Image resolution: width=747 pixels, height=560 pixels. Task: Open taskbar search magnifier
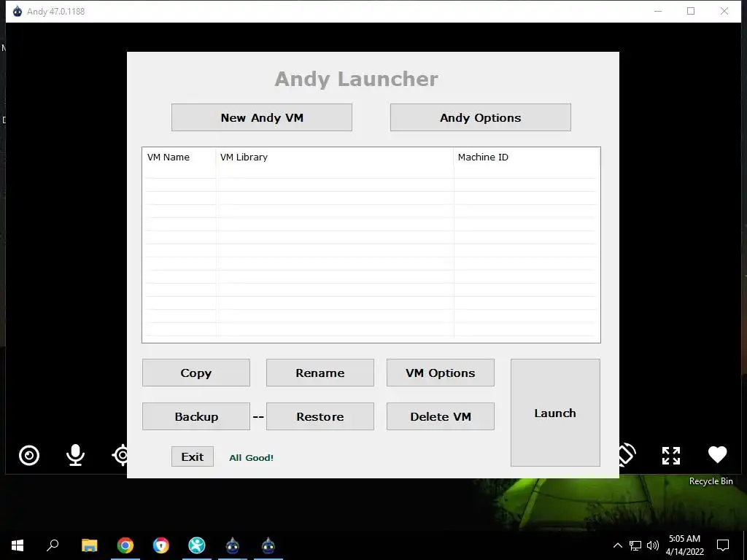point(53,545)
